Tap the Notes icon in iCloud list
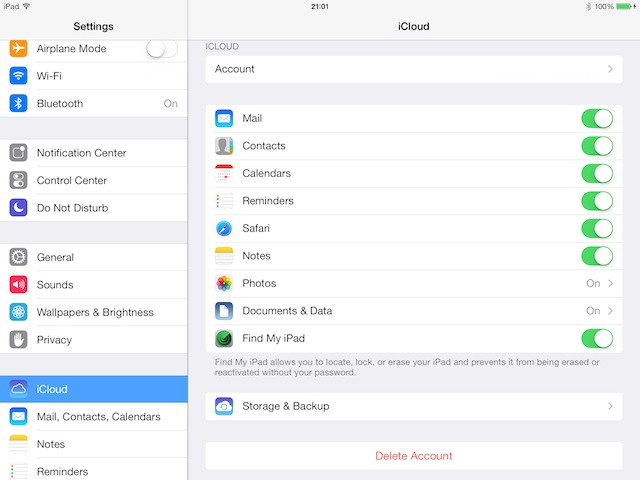This screenshot has height=480, width=640. pos(224,256)
